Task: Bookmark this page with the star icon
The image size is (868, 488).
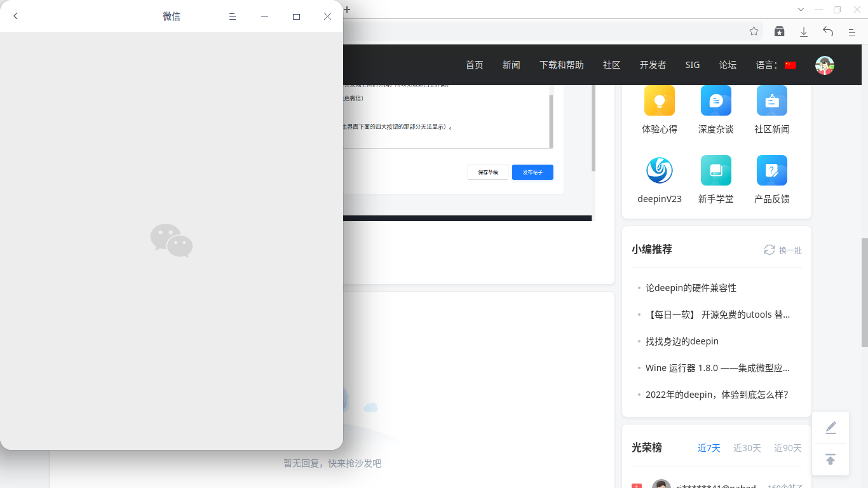Action: click(753, 30)
